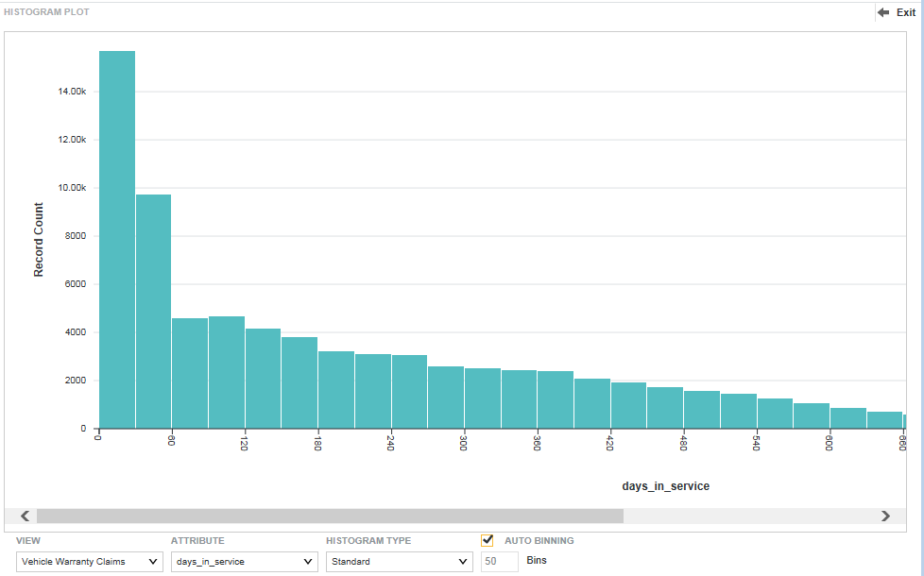This screenshot has height=576, width=924.
Task: Select the Bins value input field
Action: pos(499,561)
